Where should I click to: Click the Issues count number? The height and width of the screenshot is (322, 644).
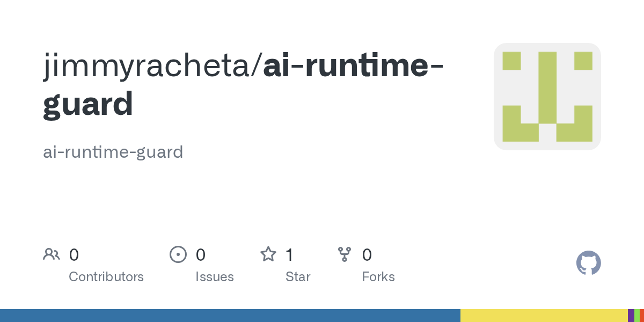point(200,254)
